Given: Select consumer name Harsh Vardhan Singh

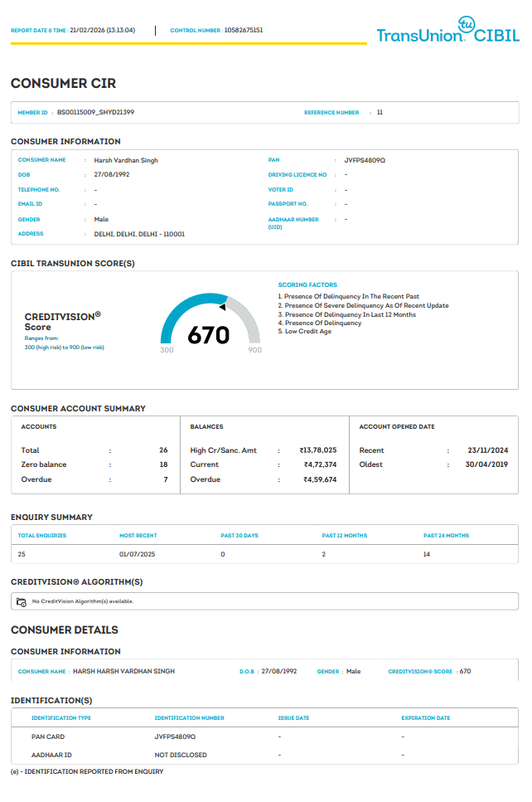Looking at the screenshot, I should [x=126, y=160].
